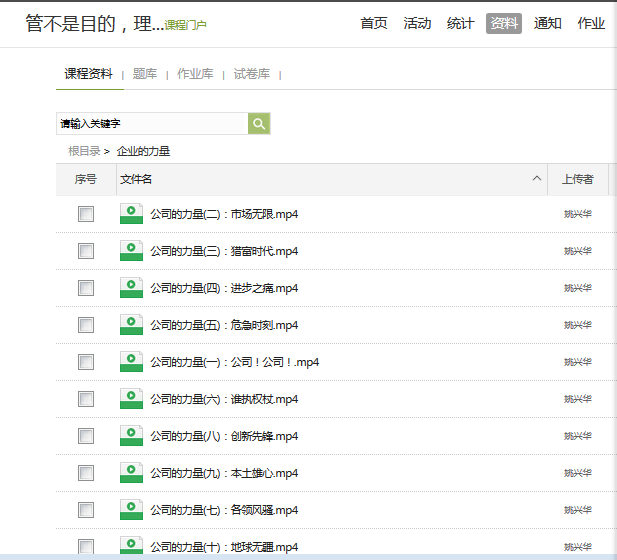This screenshot has height=560, width=617.
Task: Click the 文件名 column header
Action: pos(136,179)
